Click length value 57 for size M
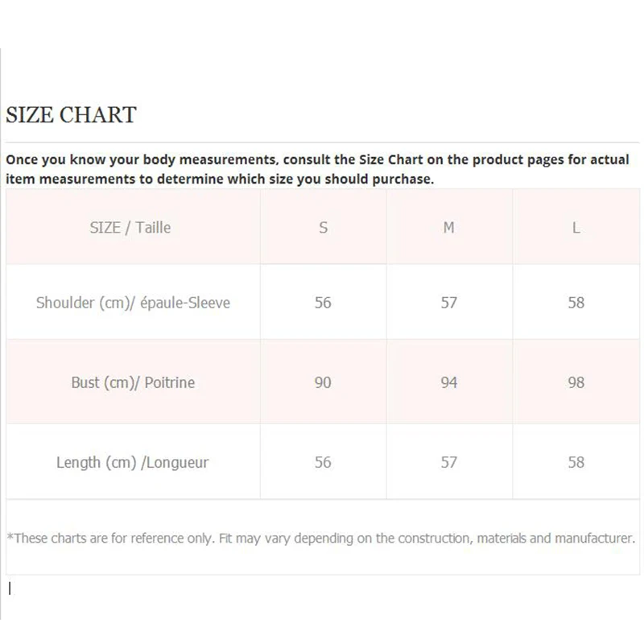644x644 pixels. point(449,462)
